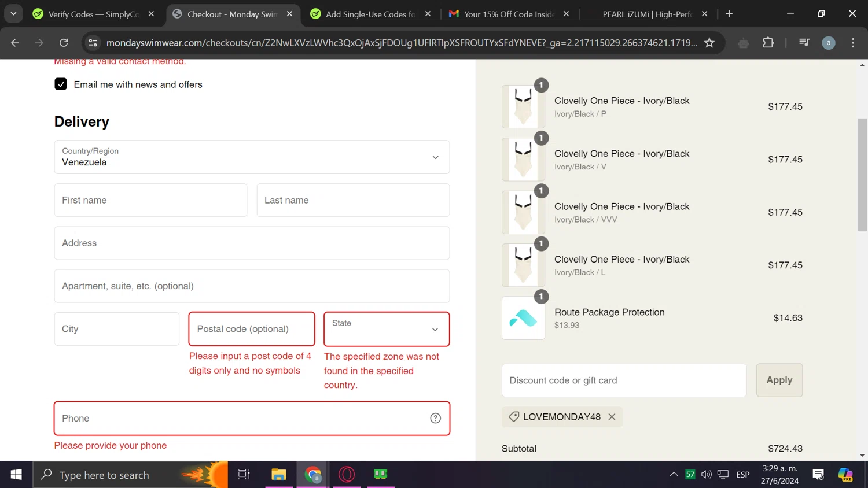Click the green app icon on the taskbar

[380, 475]
